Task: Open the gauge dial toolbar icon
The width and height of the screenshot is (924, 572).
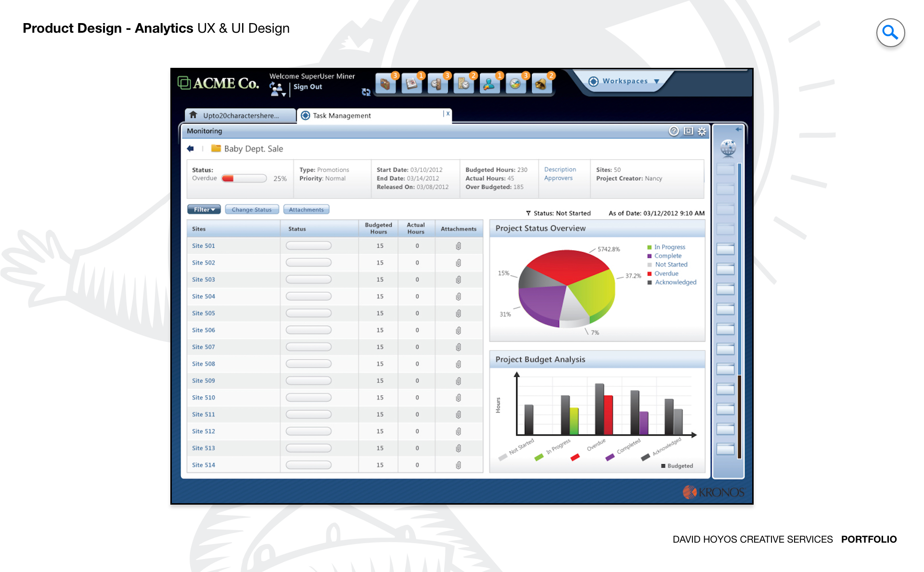Action: pyautogui.click(x=515, y=84)
